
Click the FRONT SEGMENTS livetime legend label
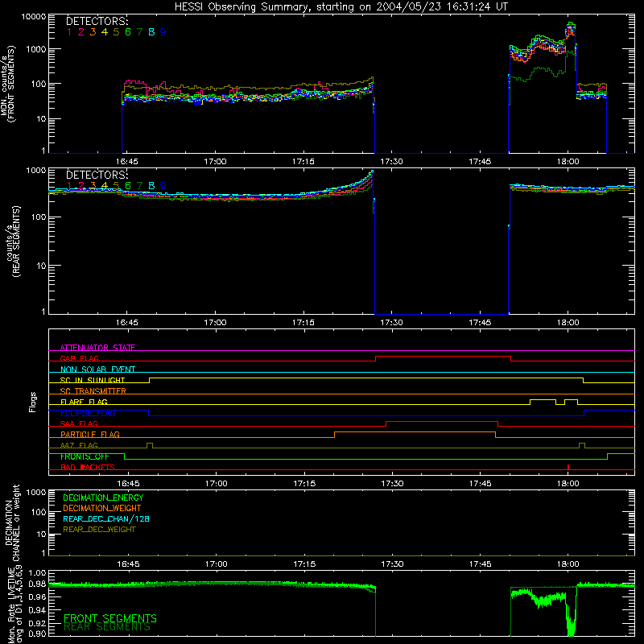point(110,618)
